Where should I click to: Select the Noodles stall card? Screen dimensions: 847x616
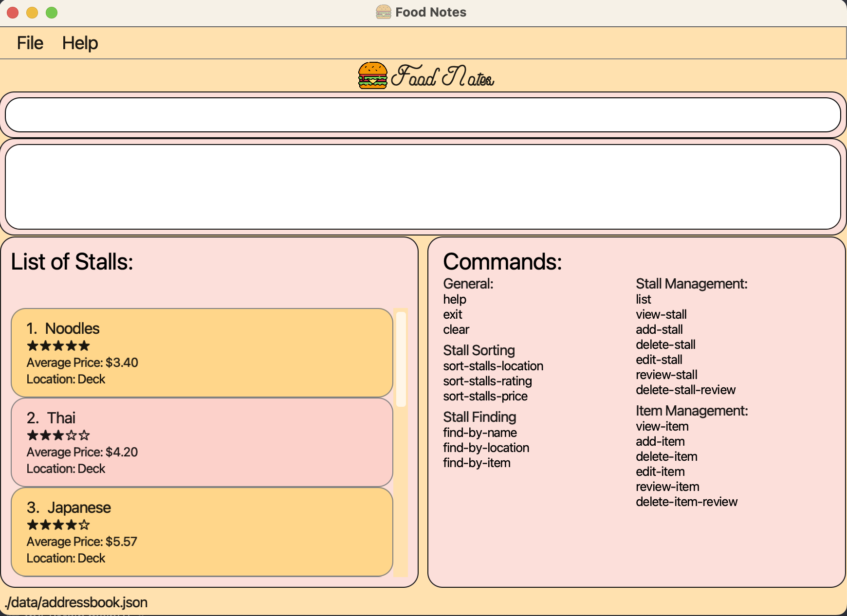click(x=202, y=353)
